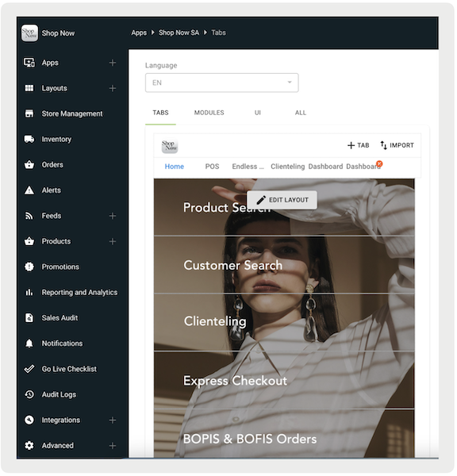The width and height of the screenshot is (457, 476).
Task: Click the Audit Logs history icon
Action: [x=29, y=394]
